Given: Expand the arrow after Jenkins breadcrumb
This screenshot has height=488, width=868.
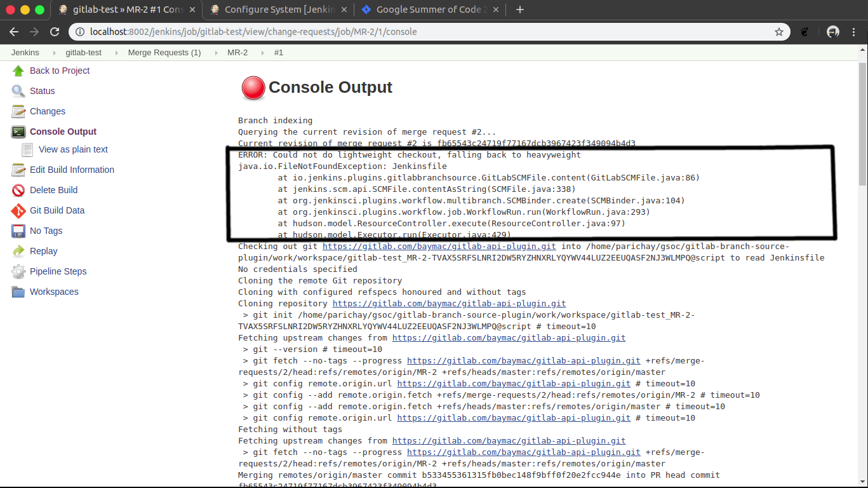Looking at the screenshot, I should click(x=54, y=53).
